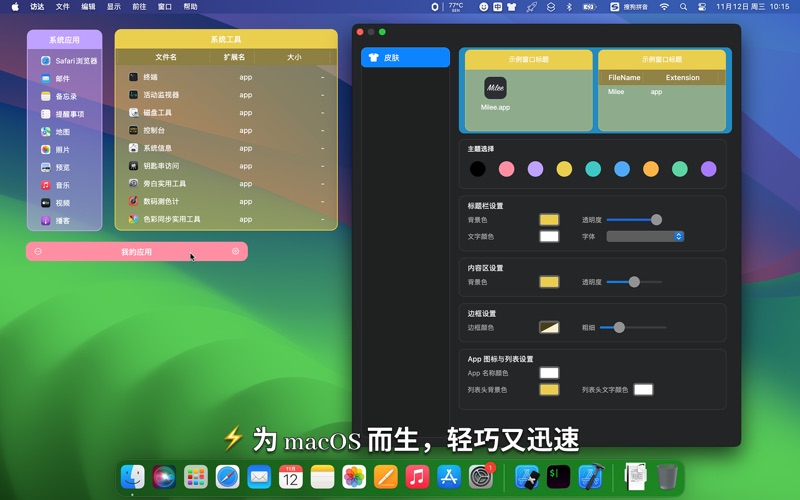Open the 标题栏 背景色 color swatch
Image resolution: width=800 pixels, height=500 pixels.
pos(549,220)
